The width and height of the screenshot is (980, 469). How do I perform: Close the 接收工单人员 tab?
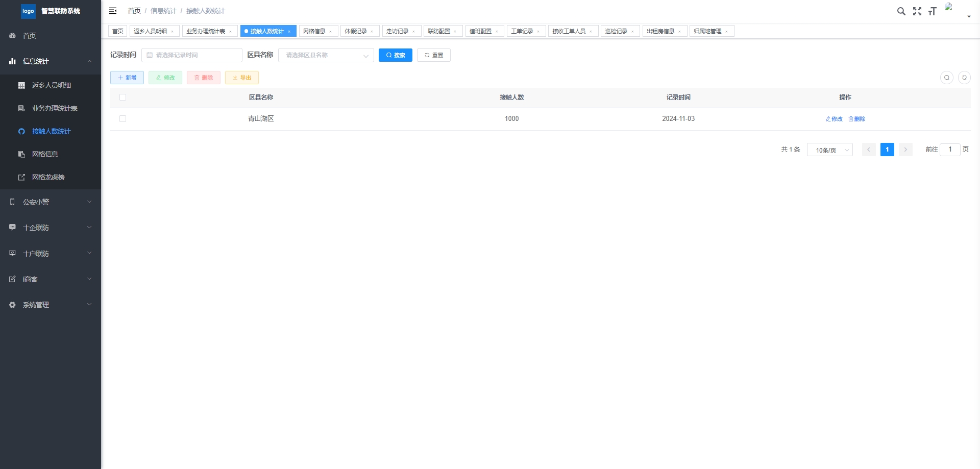[591, 32]
